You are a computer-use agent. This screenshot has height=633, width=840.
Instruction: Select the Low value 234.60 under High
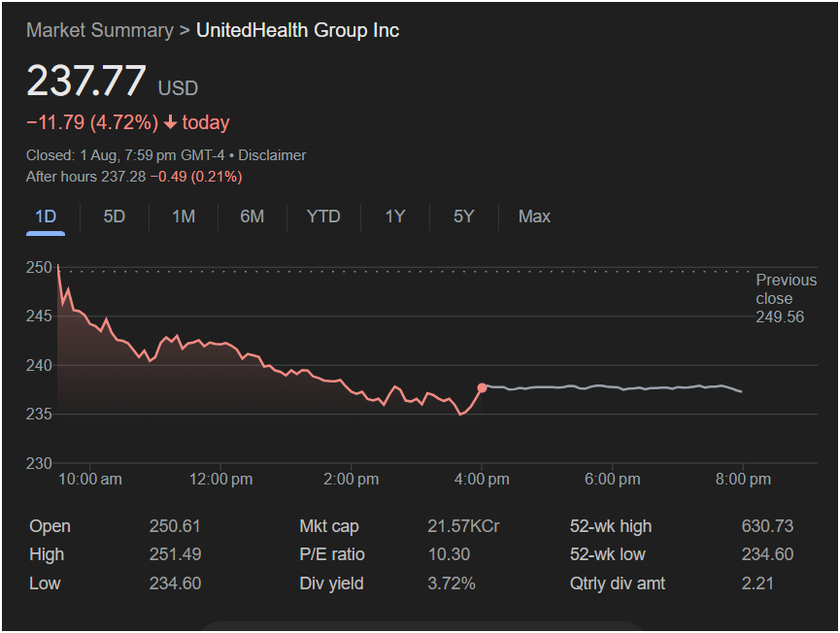[x=175, y=583]
